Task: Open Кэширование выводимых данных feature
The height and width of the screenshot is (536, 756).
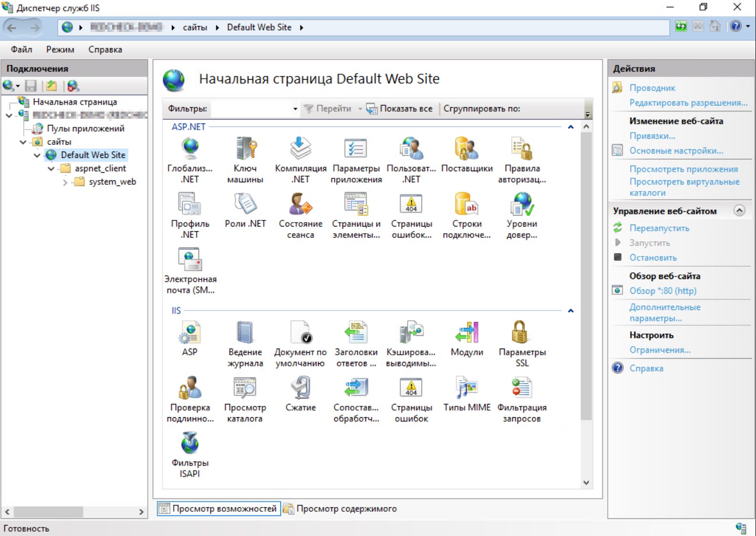Action: [x=411, y=343]
